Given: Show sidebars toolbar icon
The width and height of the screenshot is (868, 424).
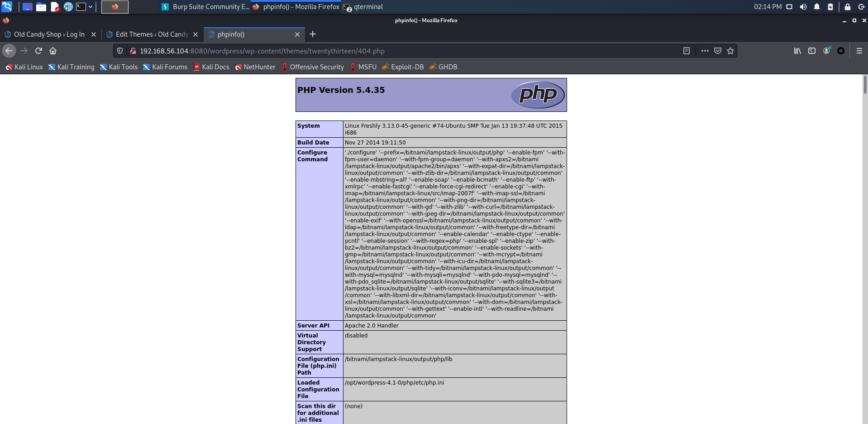Looking at the screenshot, I should (x=812, y=51).
